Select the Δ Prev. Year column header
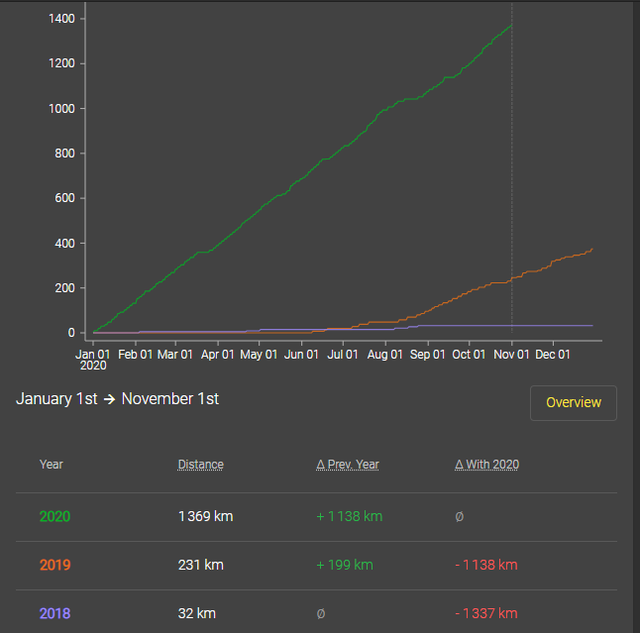This screenshot has height=633, width=640. coord(347,464)
